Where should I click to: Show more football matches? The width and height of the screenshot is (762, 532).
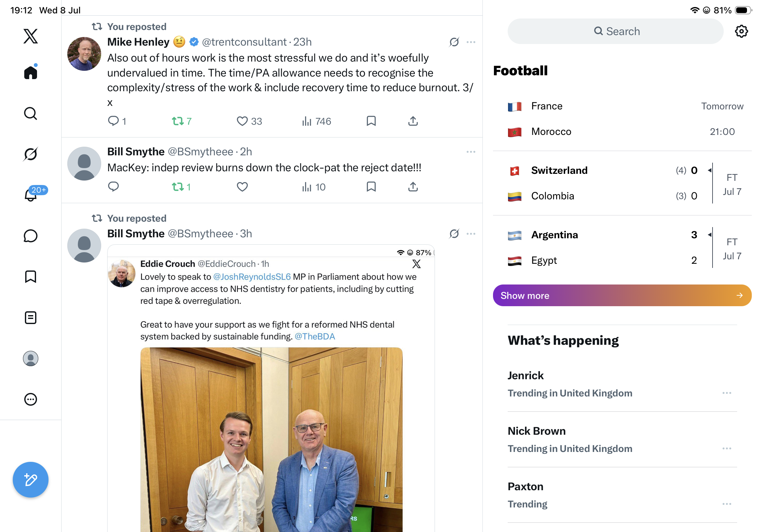tap(622, 296)
